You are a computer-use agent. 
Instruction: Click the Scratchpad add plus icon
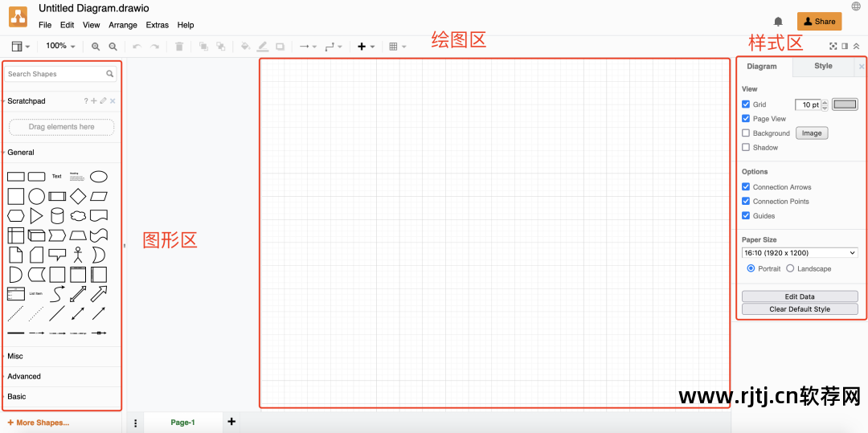point(94,101)
